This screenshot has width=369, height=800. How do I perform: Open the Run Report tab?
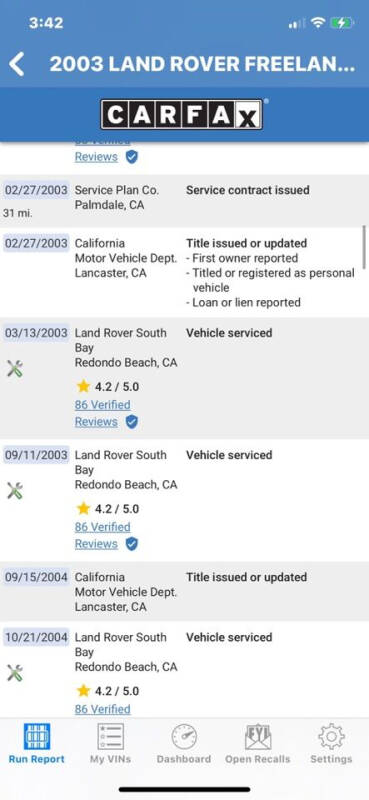(x=37, y=743)
